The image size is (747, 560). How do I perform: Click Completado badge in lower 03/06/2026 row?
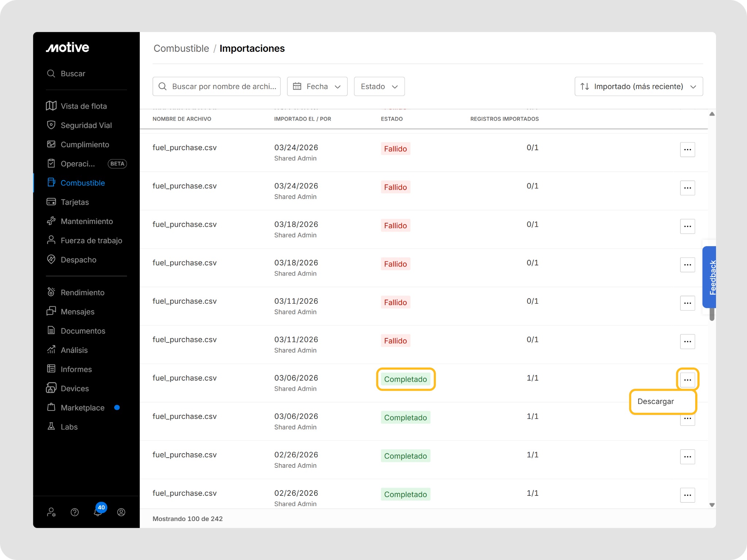[406, 417]
